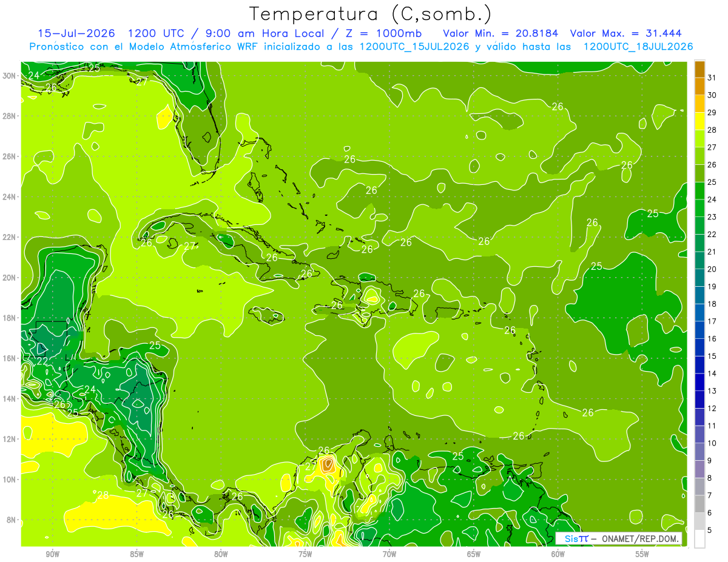Pick the dark blue swatch between 13 and 14

coord(699,382)
